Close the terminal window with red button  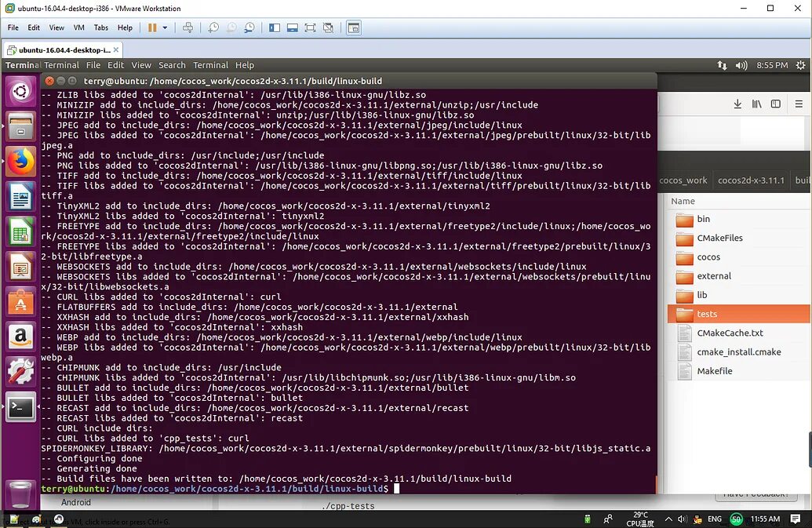click(49, 81)
